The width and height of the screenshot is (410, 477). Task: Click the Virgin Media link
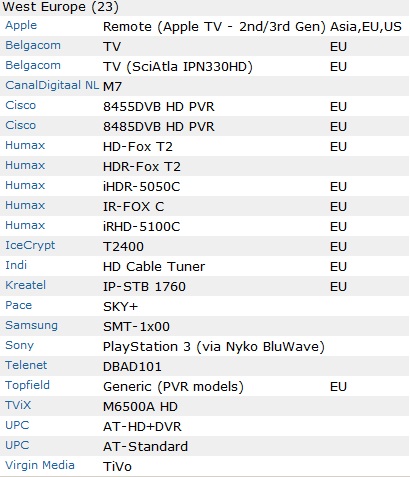(x=40, y=466)
